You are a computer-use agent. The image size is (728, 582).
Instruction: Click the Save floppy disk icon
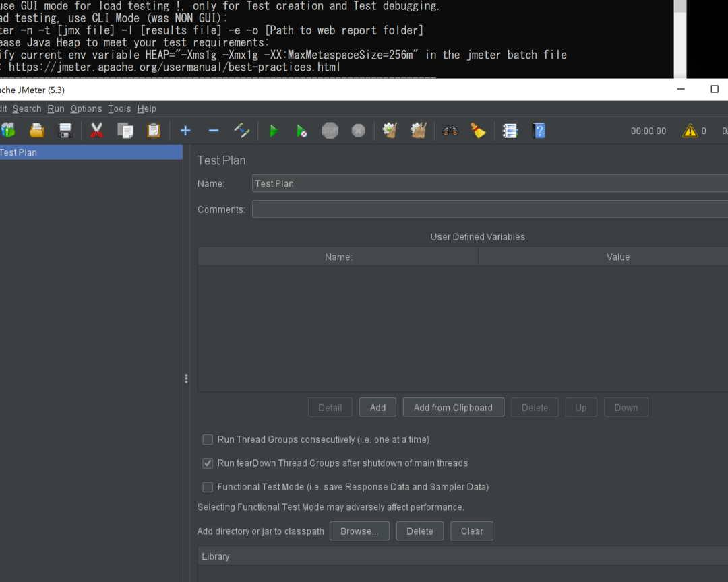click(x=65, y=131)
